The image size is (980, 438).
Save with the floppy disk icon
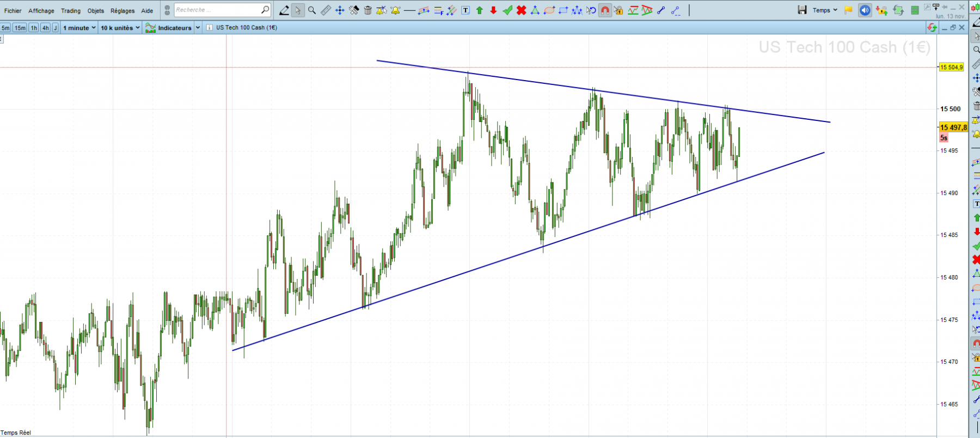pos(802,10)
